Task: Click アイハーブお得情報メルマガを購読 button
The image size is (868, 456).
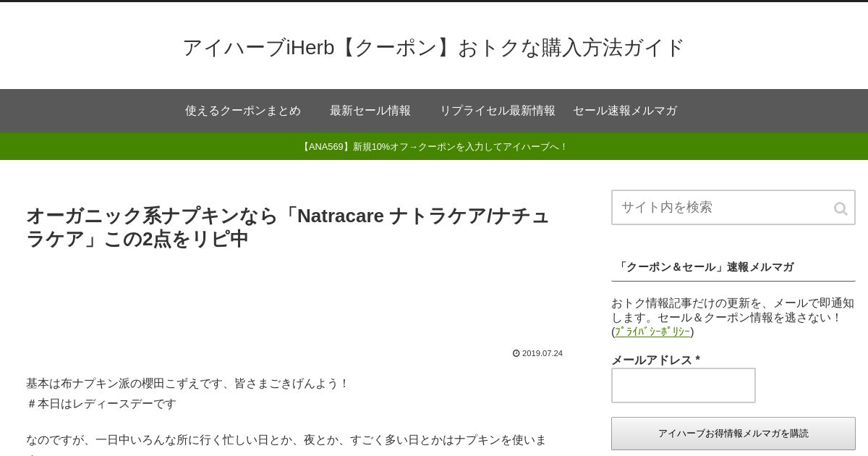Action: [733, 434]
